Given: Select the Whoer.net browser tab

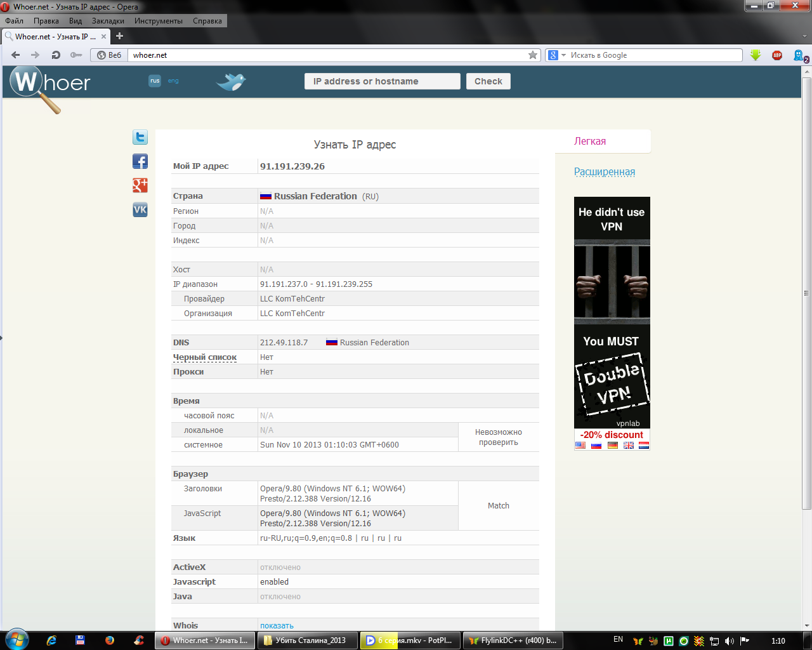Looking at the screenshot, I should [55, 36].
